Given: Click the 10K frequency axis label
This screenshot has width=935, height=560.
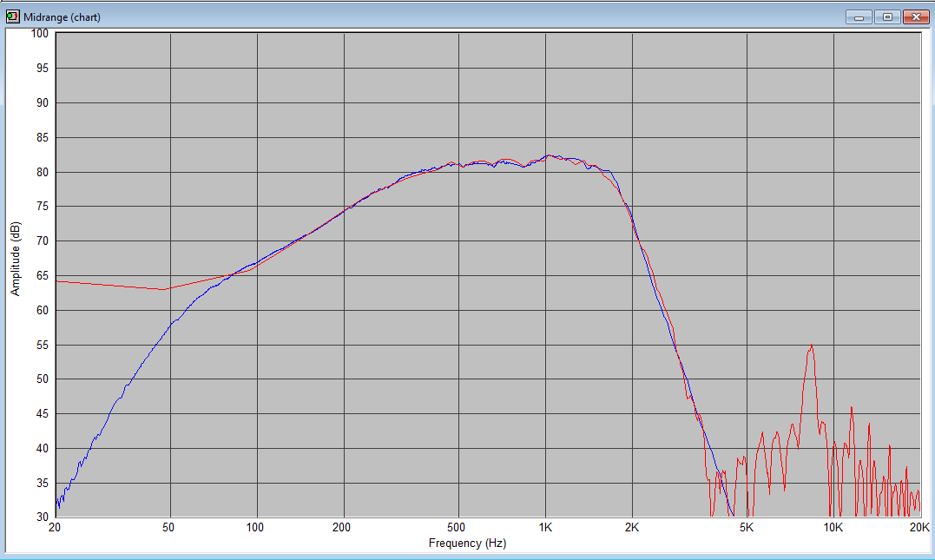Looking at the screenshot, I should (x=833, y=528).
